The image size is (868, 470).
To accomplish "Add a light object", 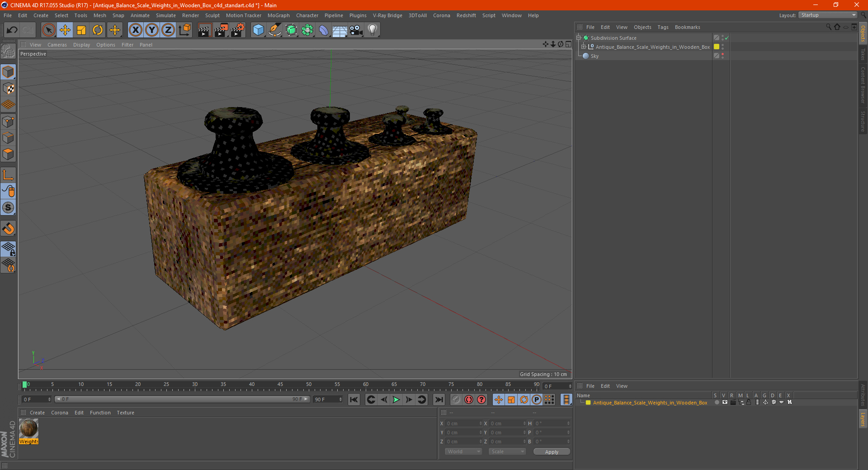I will pos(373,30).
